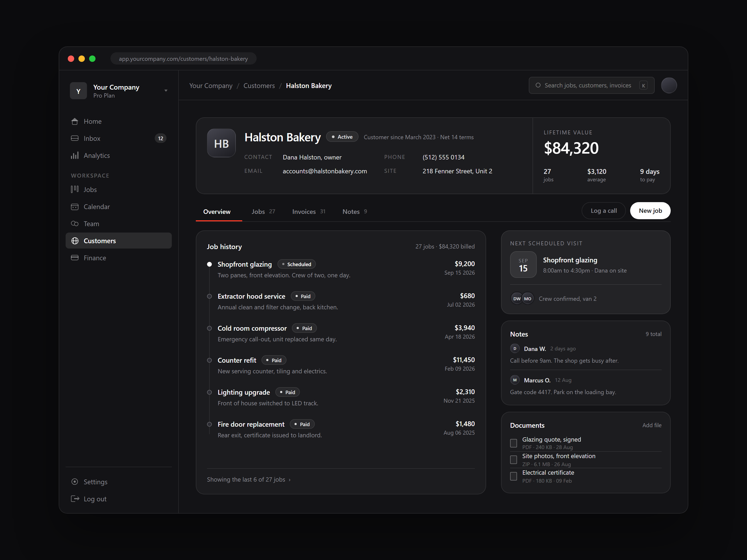The image size is (747, 560).
Task: Open the user avatar in top bar
Action: pyautogui.click(x=669, y=85)
